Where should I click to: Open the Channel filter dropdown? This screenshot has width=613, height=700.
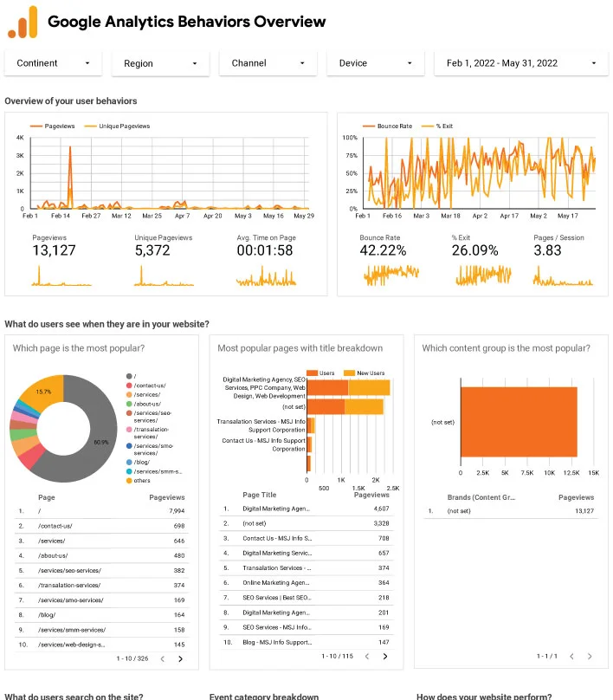[x=268, y=63]
